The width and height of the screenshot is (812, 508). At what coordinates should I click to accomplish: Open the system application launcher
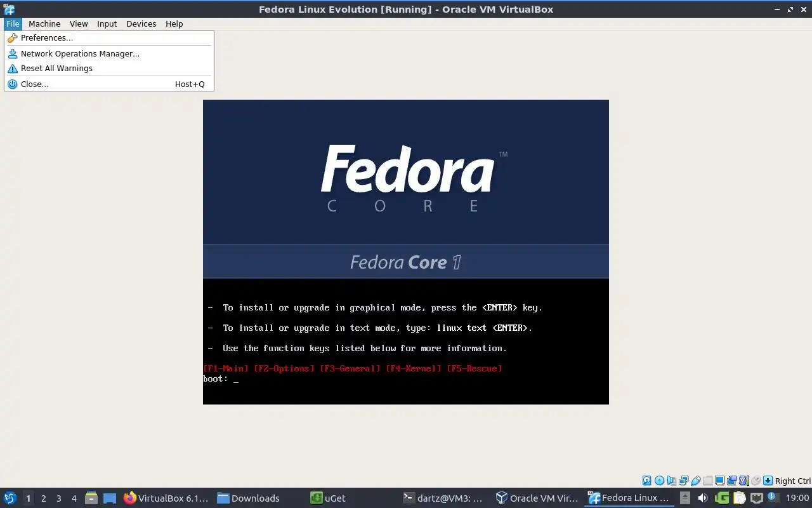tap(10, 498)
